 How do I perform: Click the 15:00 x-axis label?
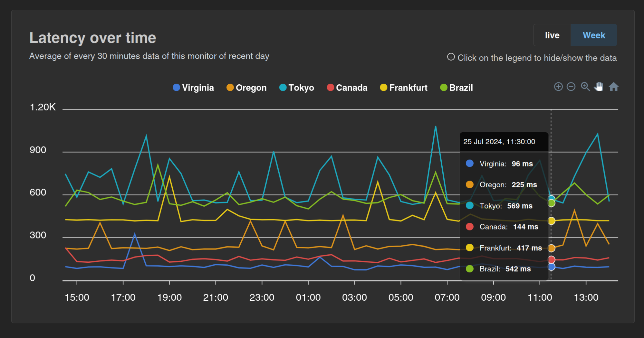click(77, 297)
